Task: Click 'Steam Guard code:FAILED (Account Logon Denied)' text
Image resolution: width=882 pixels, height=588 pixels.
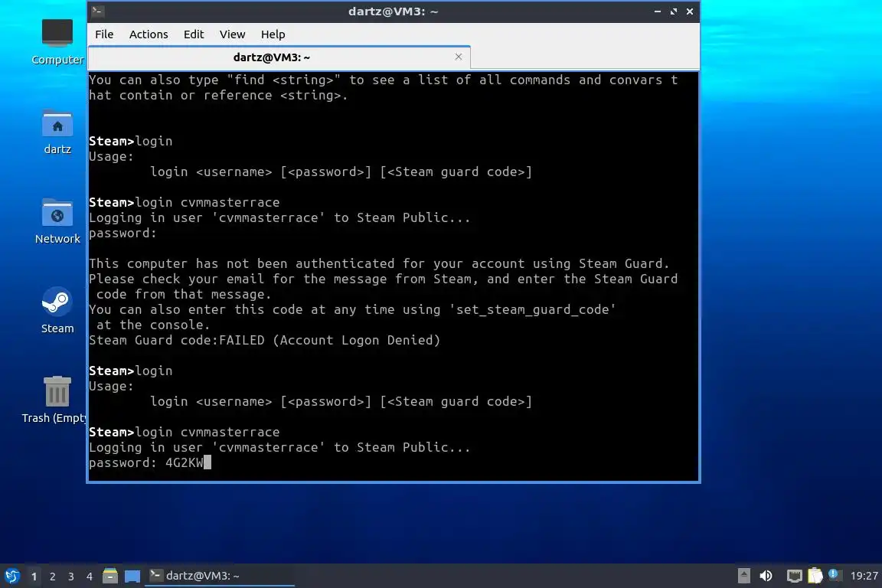Action: tap(264, 340)
